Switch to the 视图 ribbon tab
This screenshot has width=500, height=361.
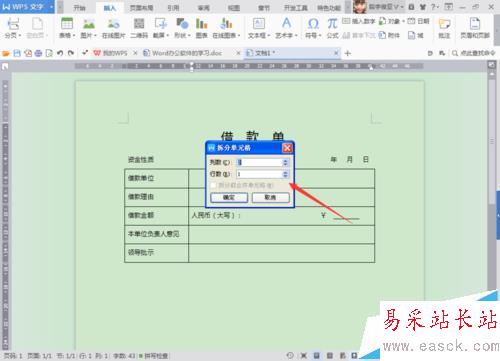click(234, 8)
